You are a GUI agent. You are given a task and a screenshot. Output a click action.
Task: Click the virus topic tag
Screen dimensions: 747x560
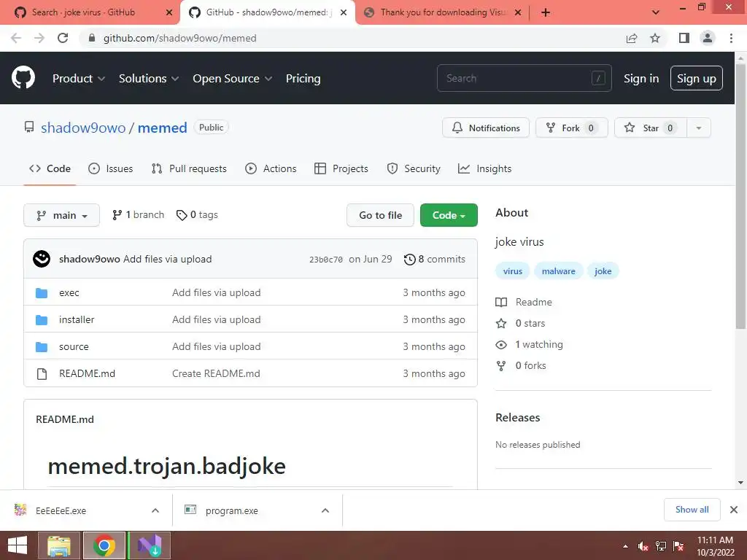pos(513,271)
